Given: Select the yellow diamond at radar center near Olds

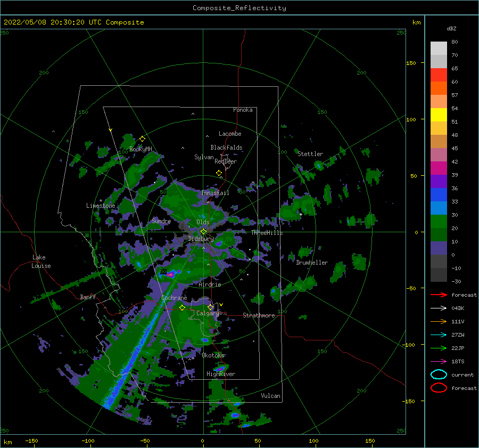Looking at the screenshot, I should 203,232.
